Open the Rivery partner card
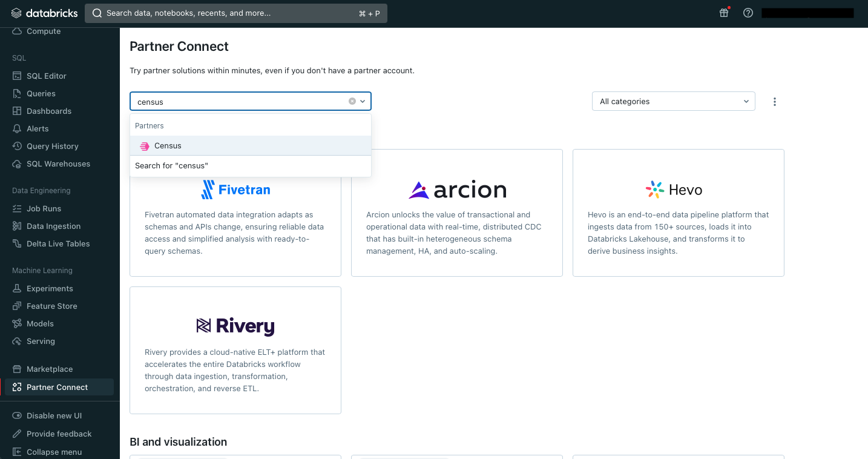 (x=235, y=350)
